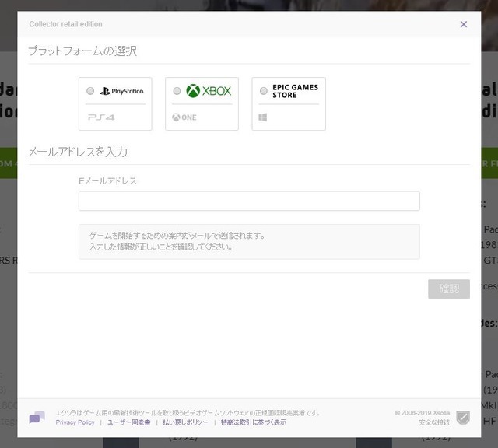Image resolution: width=498 pixels, height=448 pixels.
Task: Select the Epic Games Store radio button
Action: pyautogui.click(x=264, y=91)
